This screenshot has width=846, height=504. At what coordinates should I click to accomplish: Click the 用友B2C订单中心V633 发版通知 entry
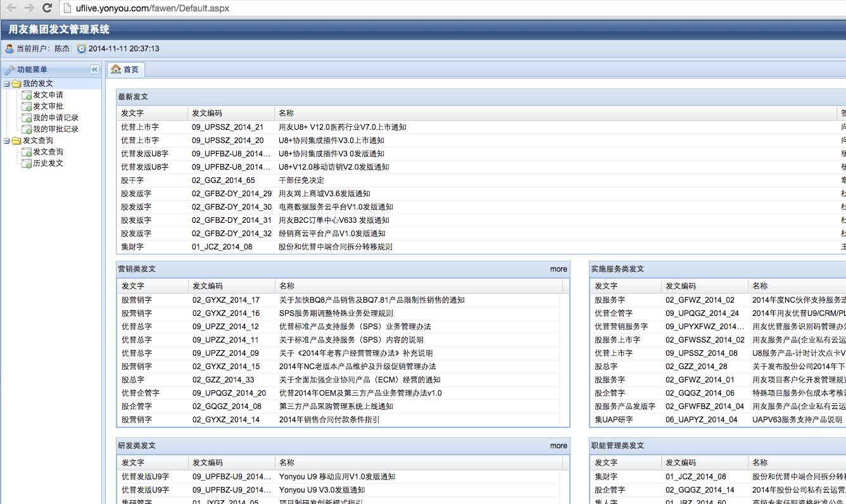coord(334,220)
